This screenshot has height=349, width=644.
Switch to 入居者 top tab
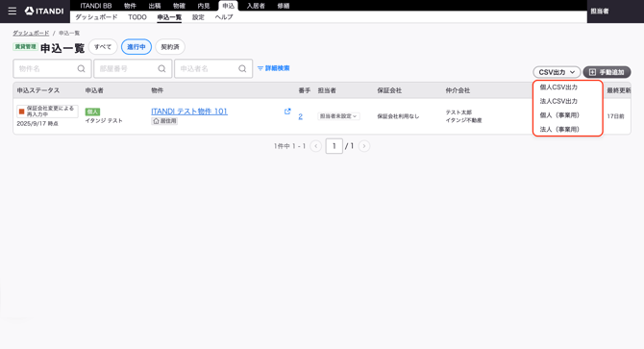tap(256, 6)
